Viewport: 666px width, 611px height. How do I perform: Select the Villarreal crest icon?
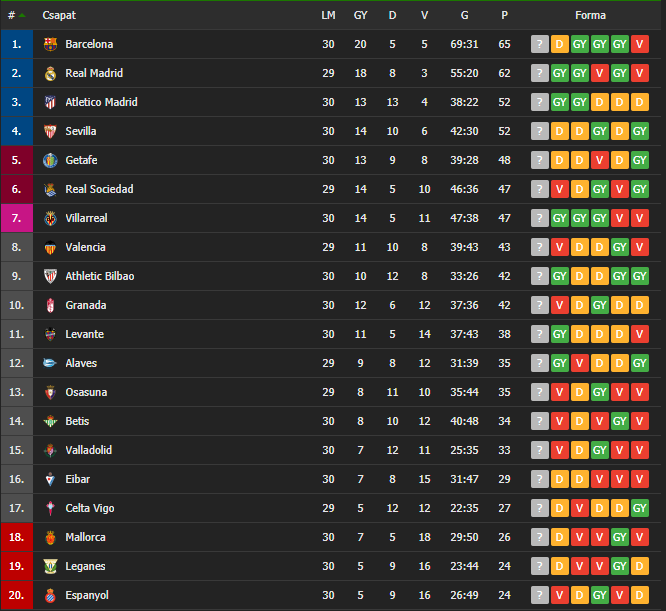tap(50, 218)
